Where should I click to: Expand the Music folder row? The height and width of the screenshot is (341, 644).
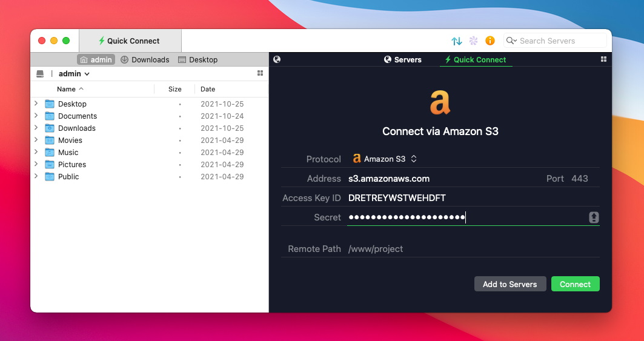(x=36, y=152)
